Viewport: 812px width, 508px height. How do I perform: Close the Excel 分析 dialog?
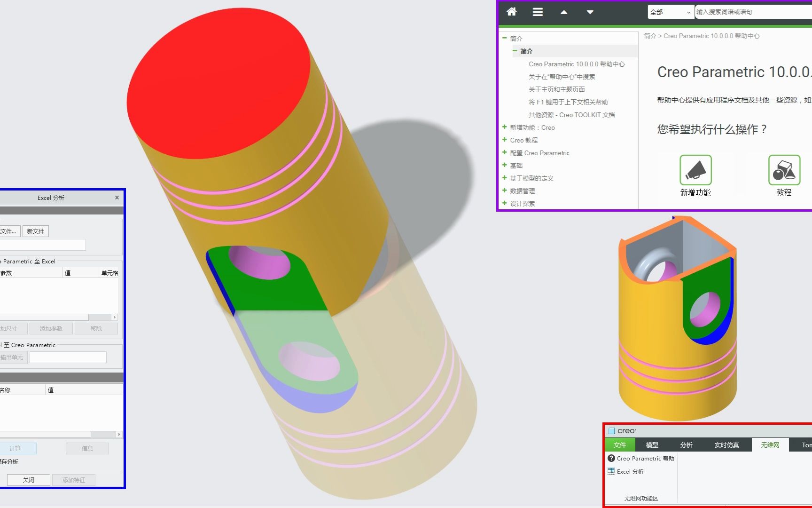(117, 198)
